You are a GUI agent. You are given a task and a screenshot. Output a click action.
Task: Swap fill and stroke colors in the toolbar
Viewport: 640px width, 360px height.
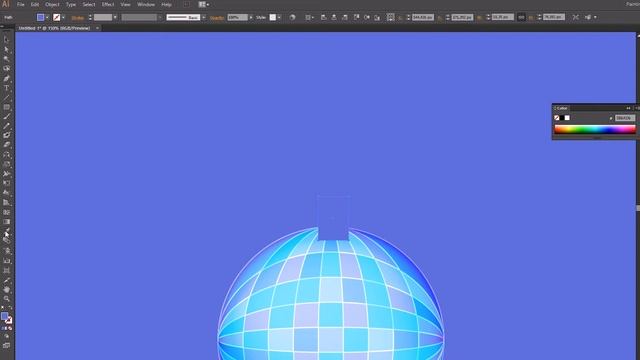coord(10,308)
